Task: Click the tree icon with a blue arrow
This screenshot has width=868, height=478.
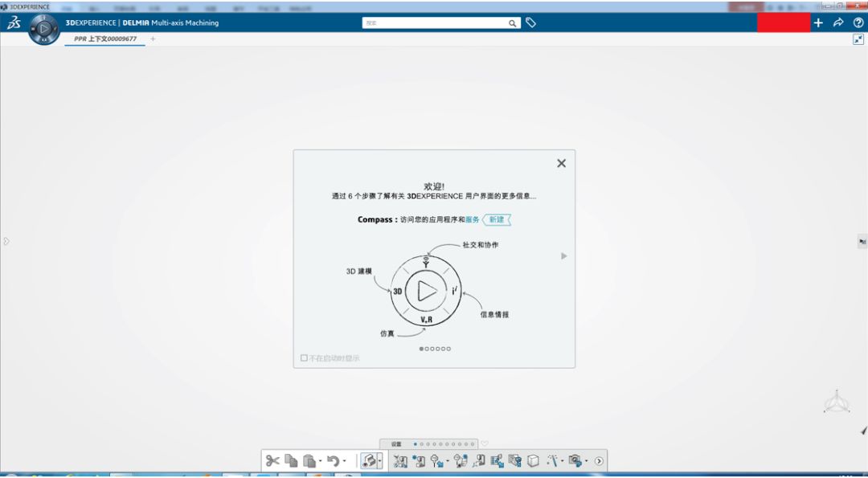Action: [436, 461]
